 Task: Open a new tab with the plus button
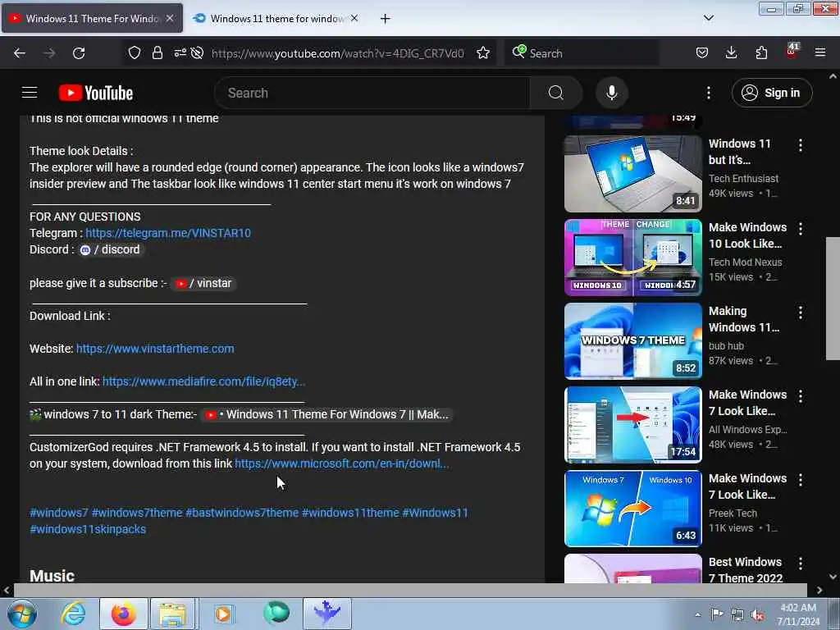pyautogui.click(x=385, y=19)
